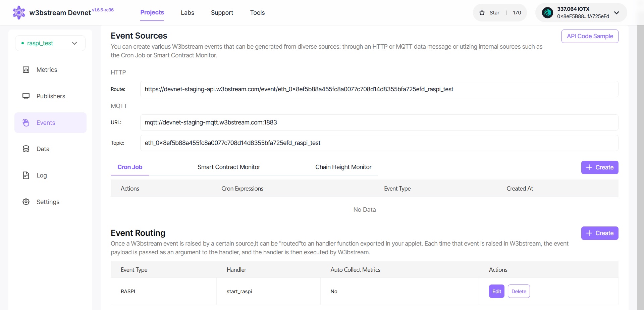Image resolution: width=644 pixels, height=310 pixels.
Task: Click the wallet avatar icon
Action: click(547, 13)
